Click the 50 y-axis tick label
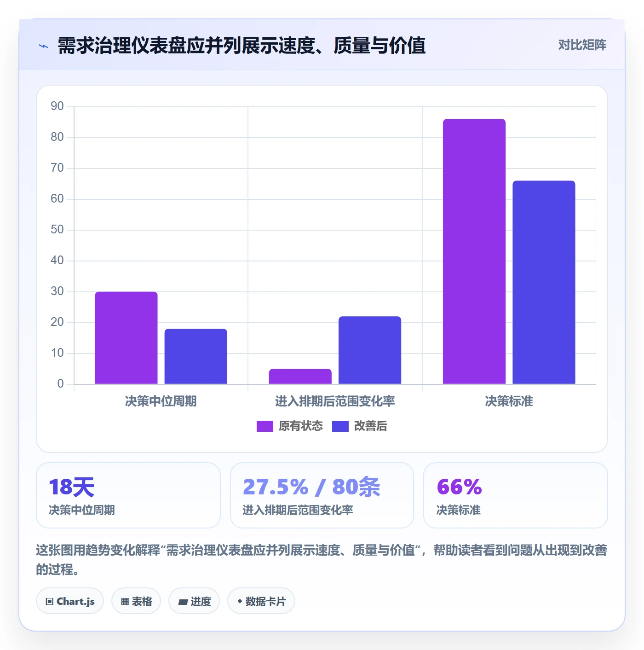The image size is (644, 650). click(x=57, y=230)
